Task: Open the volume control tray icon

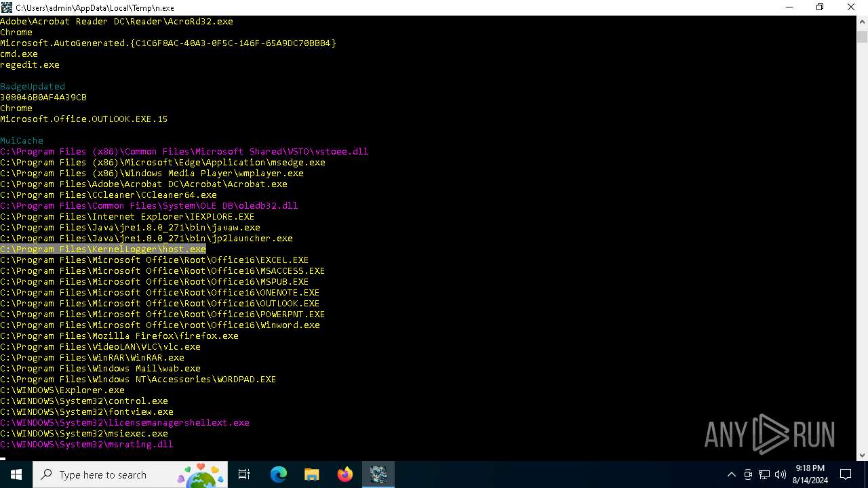Action: point(781,474)
